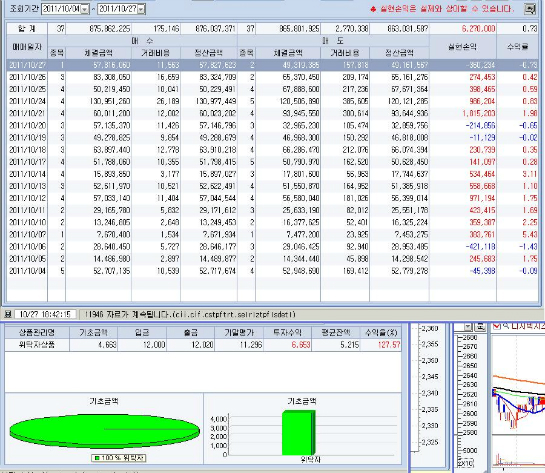This screenshot has height=473, width=545.
Task: Open the end date 2011/10/27 dropdown
Action: [140, 9]
